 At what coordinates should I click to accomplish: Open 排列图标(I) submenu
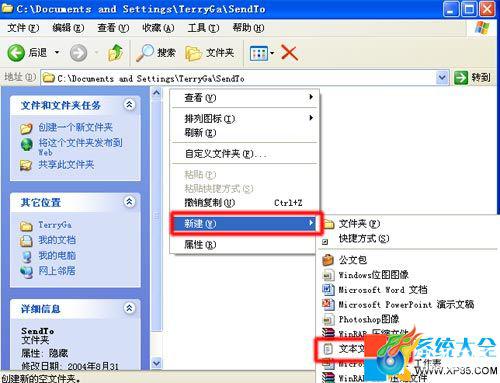click(244, 118)
